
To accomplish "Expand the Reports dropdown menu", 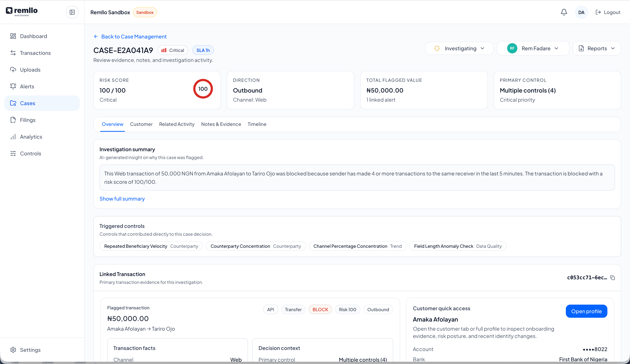I will [597, 48].
